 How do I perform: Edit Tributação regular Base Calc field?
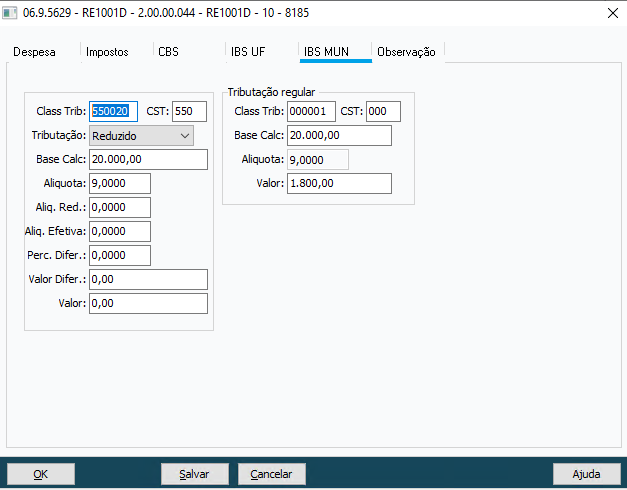pyautogui.click(x=339, y=135)
